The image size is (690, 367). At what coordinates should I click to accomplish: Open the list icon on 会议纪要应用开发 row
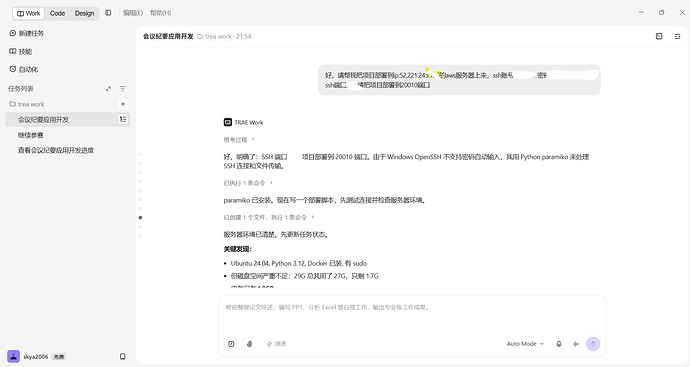123,119
